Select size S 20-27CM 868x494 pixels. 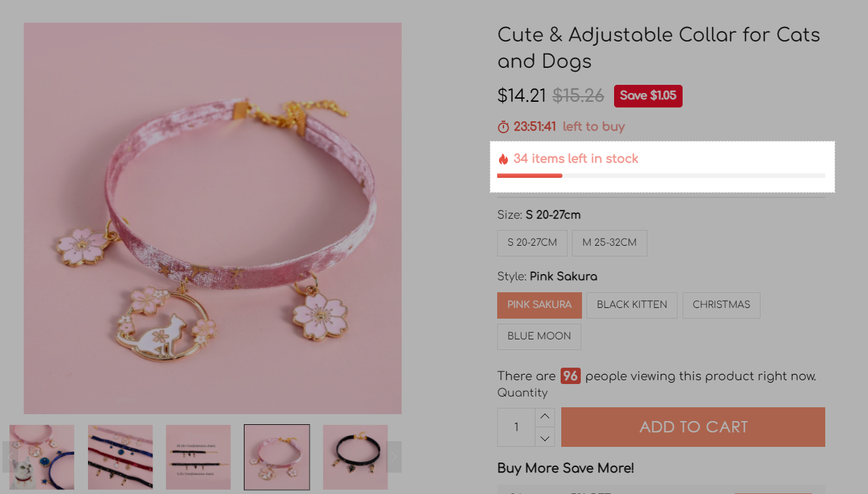[532, 243]
